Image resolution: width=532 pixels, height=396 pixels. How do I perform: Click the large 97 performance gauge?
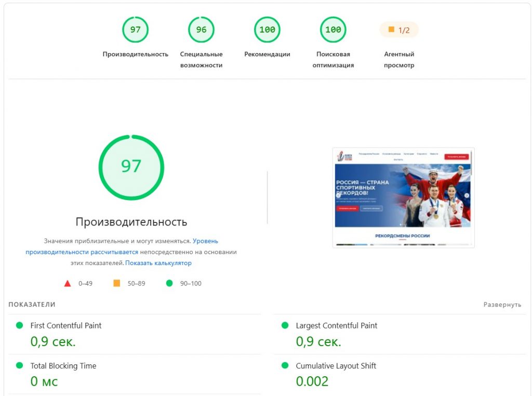click(131, 167)
